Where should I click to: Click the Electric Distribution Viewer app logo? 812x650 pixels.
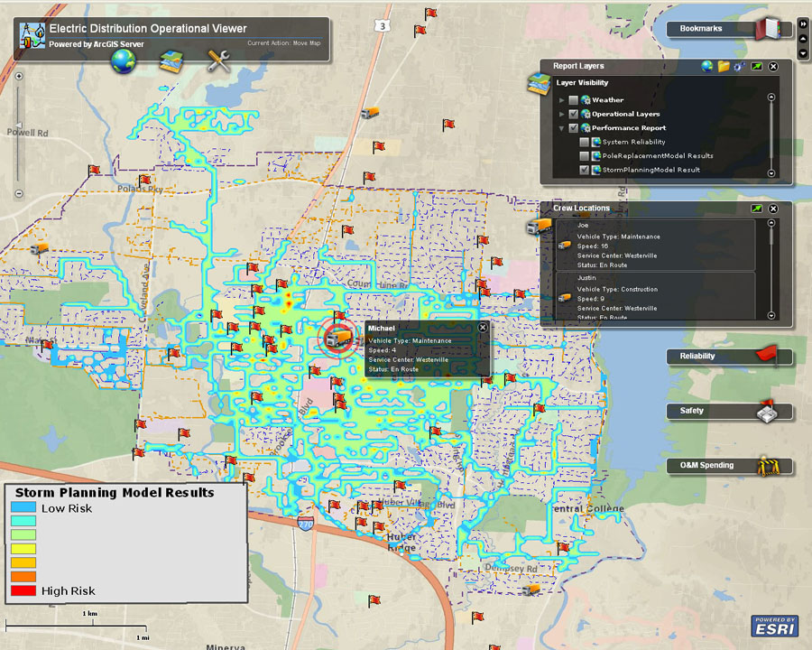pos(32,36)
